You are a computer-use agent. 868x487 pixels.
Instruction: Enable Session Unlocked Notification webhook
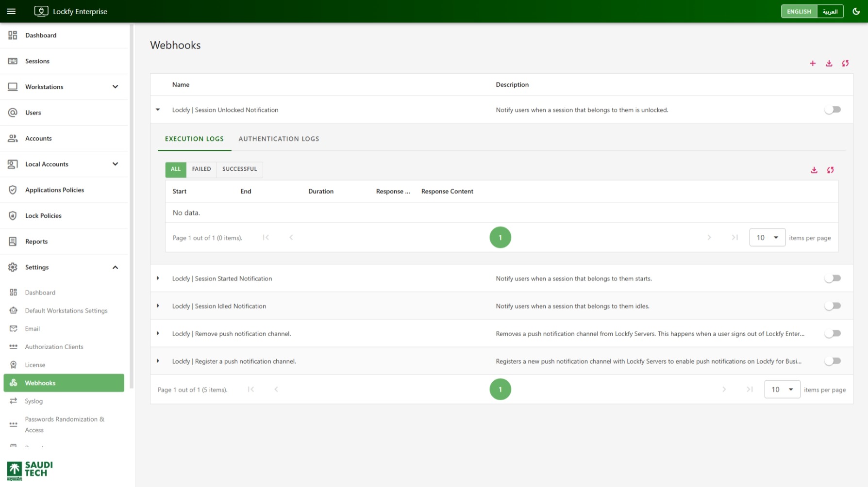pos(833,110)
